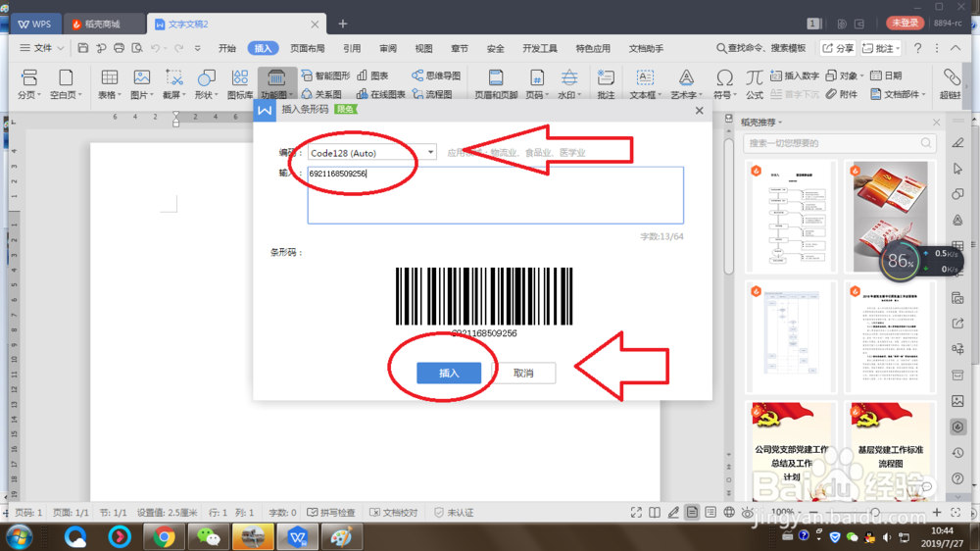The image size is (980, 551).
Task: Open Chrome from the taskbar
Action: point(164,536)
